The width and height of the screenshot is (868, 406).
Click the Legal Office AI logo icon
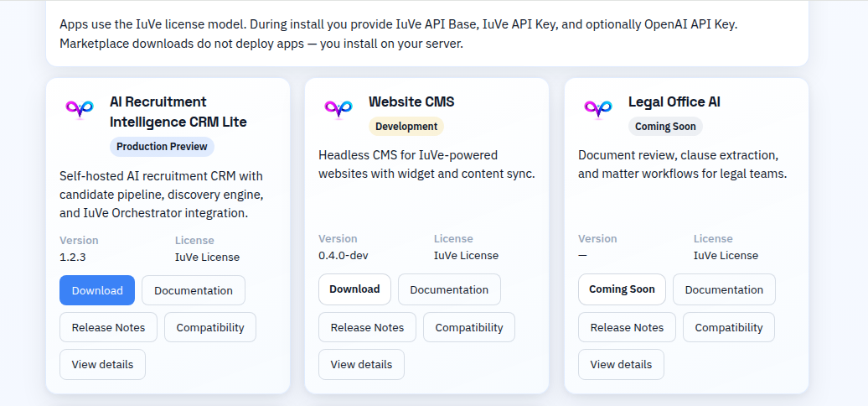(x=598, y=108)
